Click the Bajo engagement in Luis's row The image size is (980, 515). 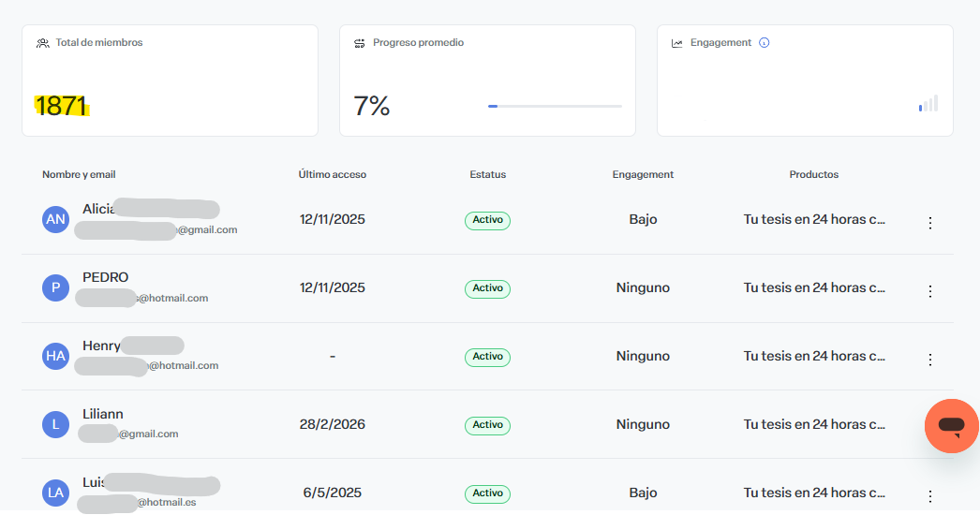pyautogui.click(x=643, y=493)
